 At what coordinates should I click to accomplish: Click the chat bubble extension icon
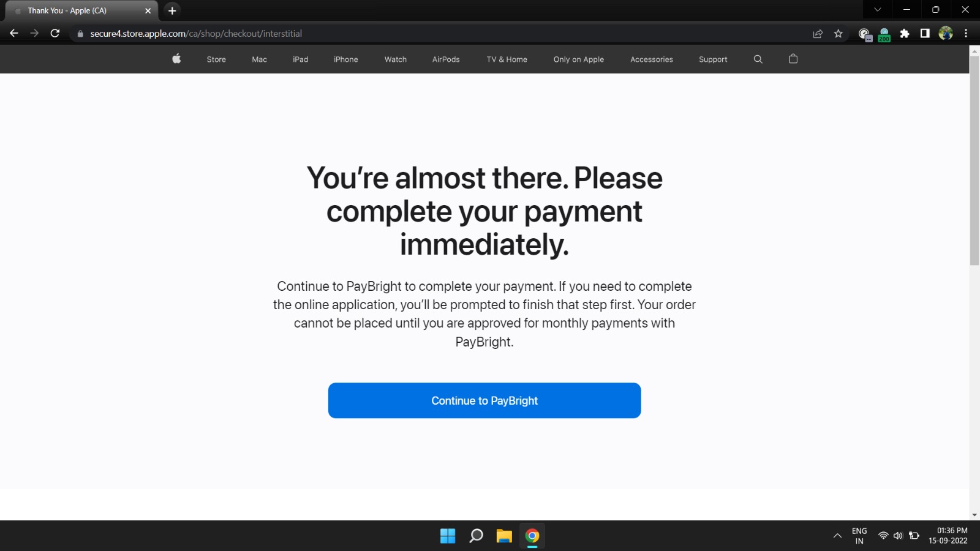[864, 34]
